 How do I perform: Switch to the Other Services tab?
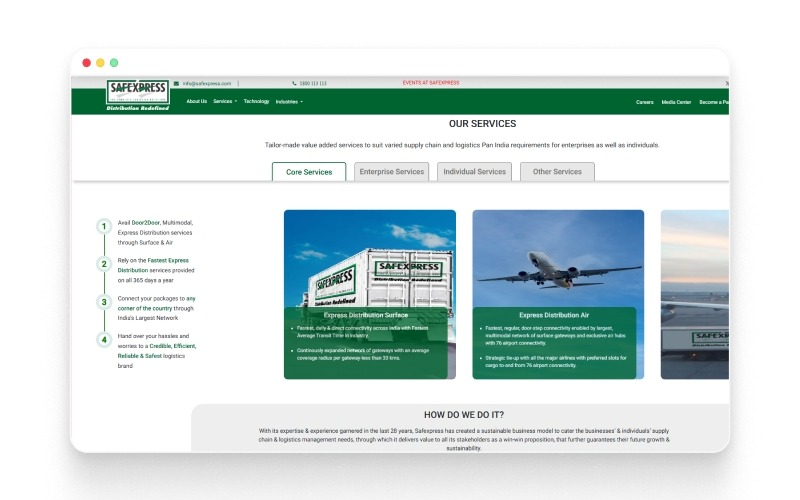click(x=557, y=172)
